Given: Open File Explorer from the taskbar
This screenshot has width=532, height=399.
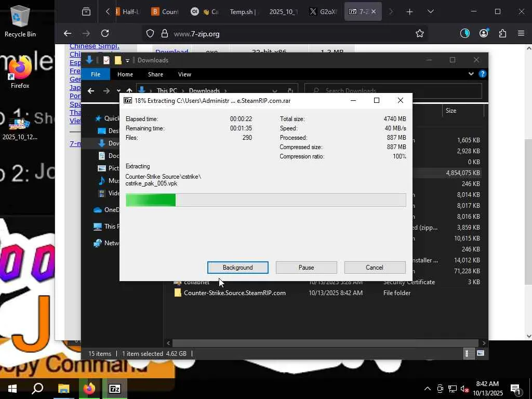Looking at the screenshot, I should pos(63,389).
